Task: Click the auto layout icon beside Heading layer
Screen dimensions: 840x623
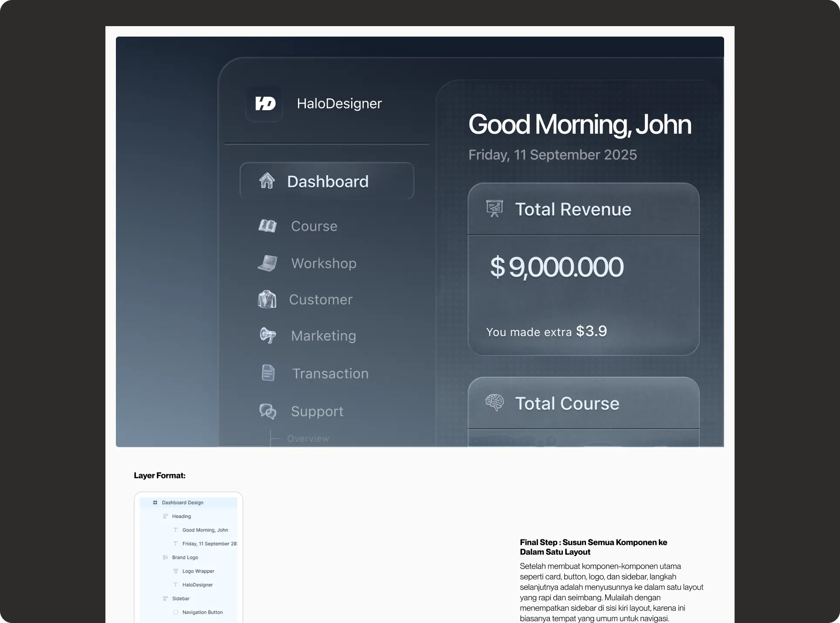Action: (x=165, y=516)
